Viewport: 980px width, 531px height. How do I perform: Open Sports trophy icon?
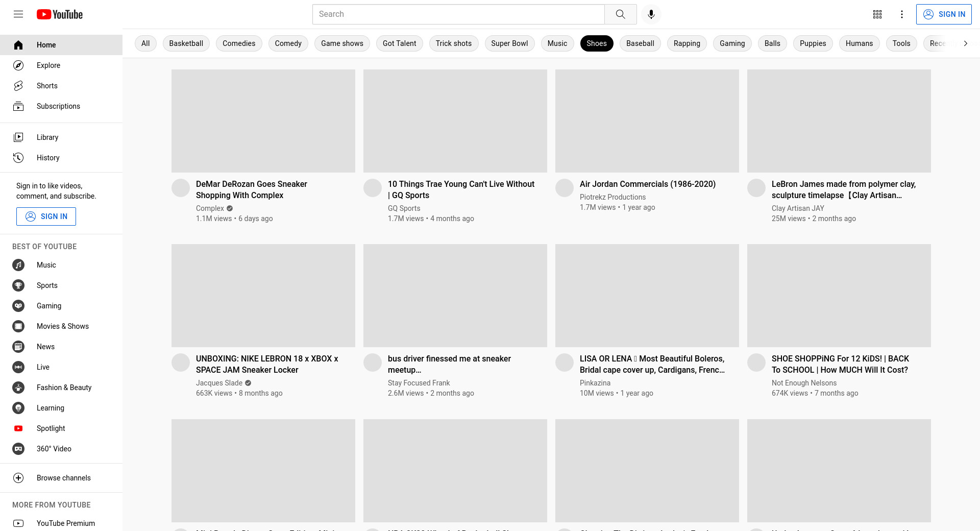point(18,285)
